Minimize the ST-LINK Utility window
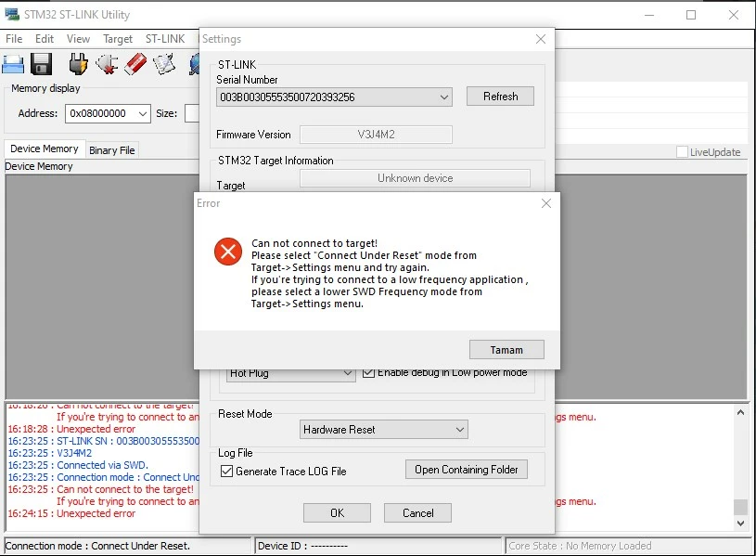 pos(649,15)
